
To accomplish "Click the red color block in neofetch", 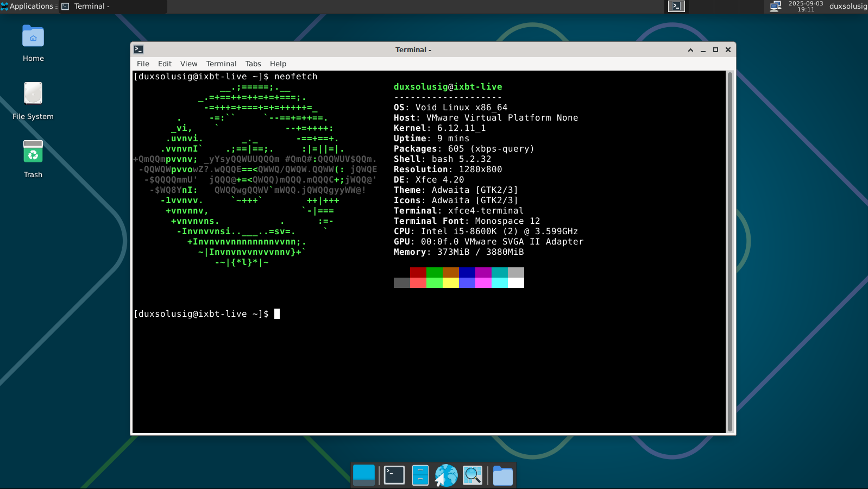I will (x=418, y=272).
